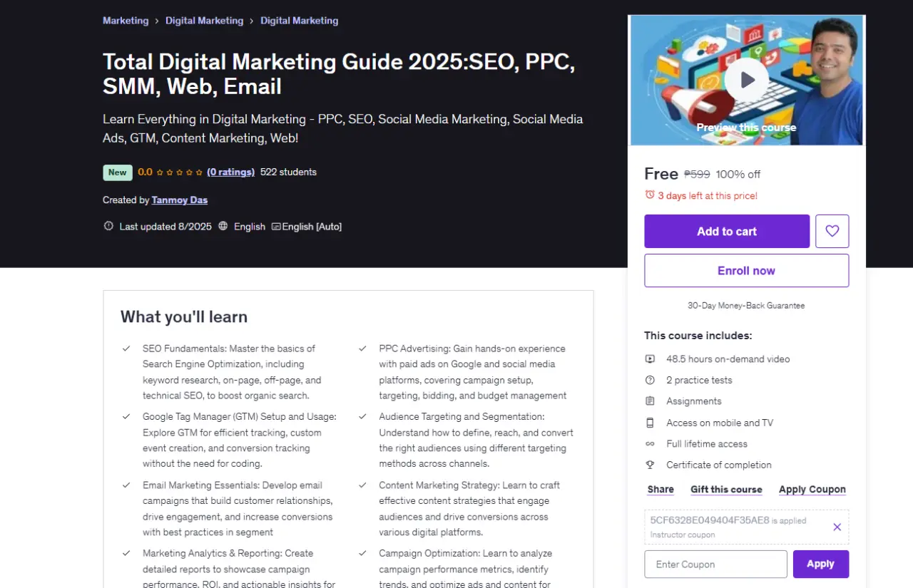The image size is (913, 588).
Task: Click the 0.0 rating number
Action: coord(145,172)
